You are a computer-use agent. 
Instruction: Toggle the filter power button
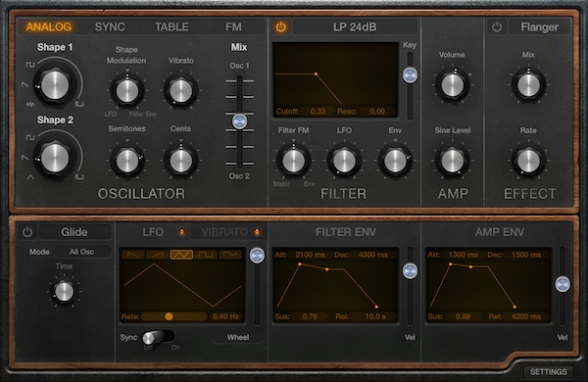281,27
